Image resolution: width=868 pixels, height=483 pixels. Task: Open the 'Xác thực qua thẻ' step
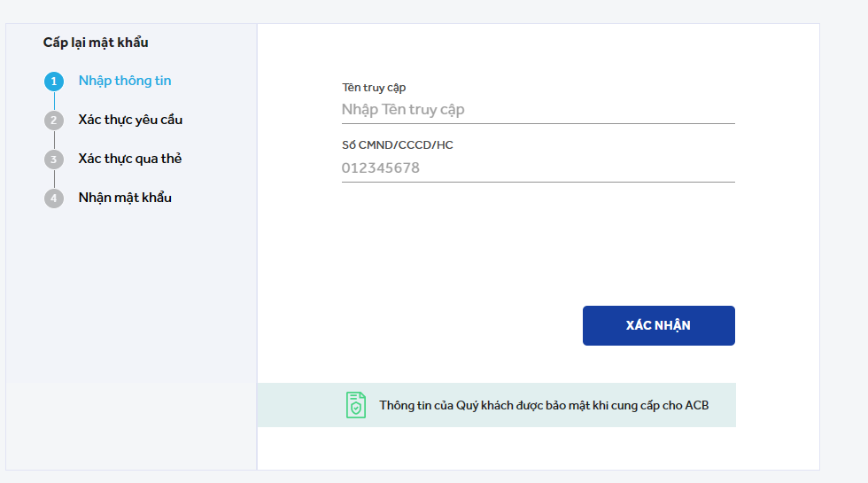[130, 159]
